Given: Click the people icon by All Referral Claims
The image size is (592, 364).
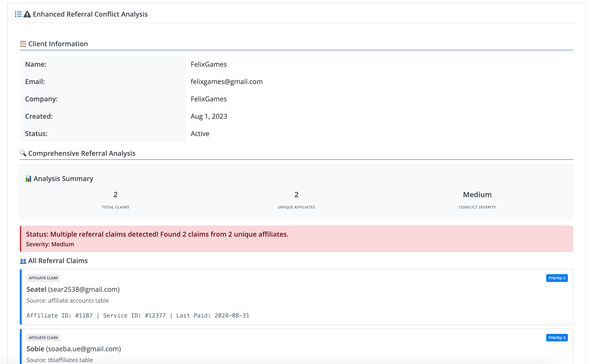Looking at the screenshot, I should [23, 261].
